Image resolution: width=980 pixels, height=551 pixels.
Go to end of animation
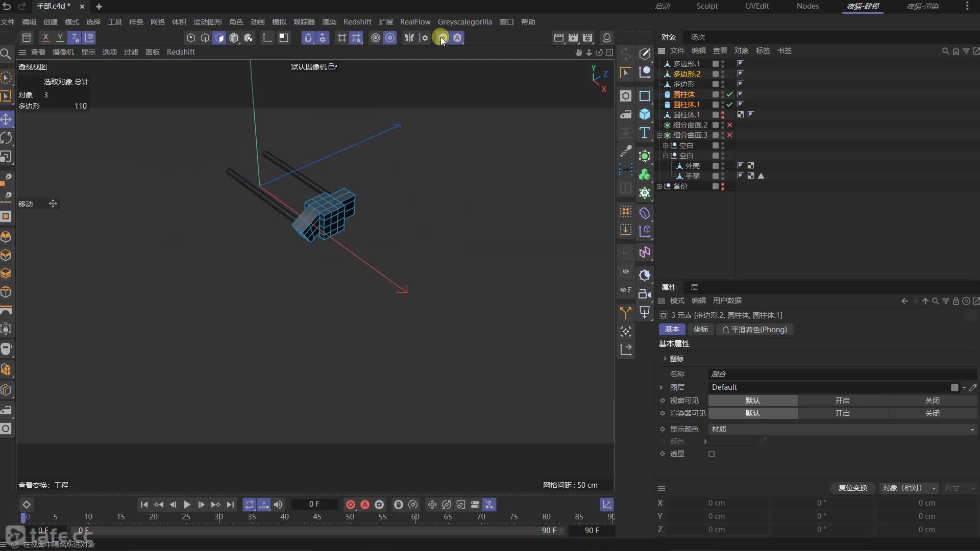(230, 505)
